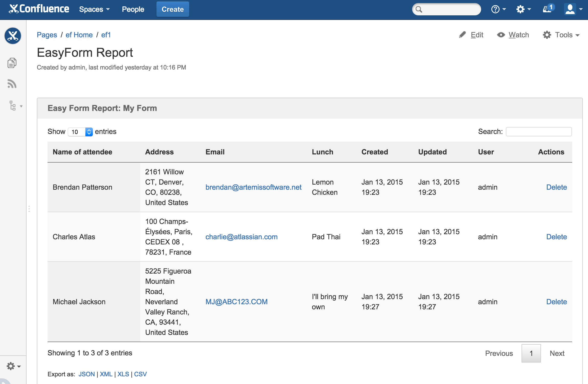Click the pencil Edit icon
This screenshot has width=588, height=384.
[x=462, y=35]
